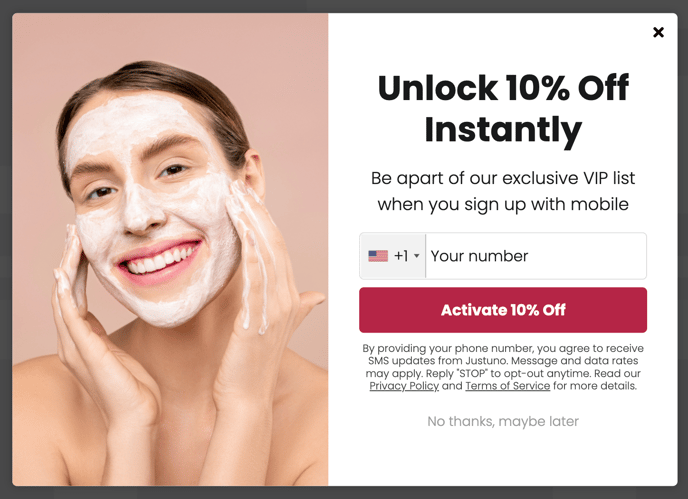Dismiss with No thanks, maybe later
This screenshot has height=499, width=688.
tap(503, 421)
